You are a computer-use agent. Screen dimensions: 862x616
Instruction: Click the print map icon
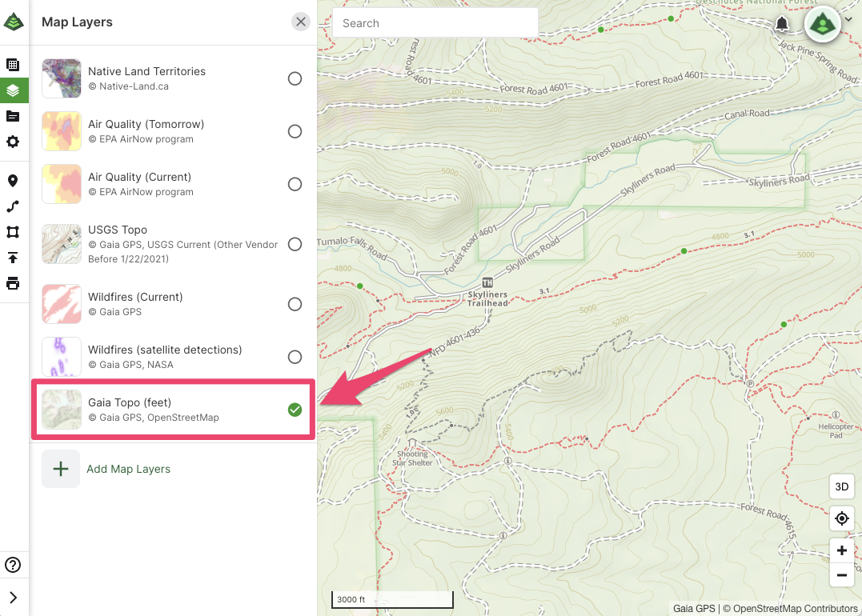[13, 283]
